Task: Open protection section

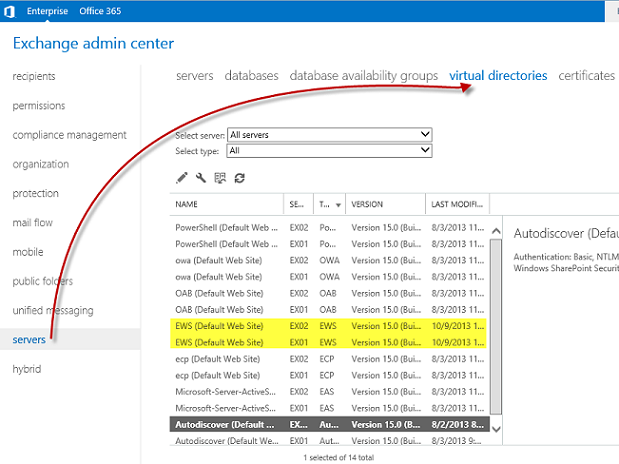Action: pyautogui.click(x=36, y=193)
